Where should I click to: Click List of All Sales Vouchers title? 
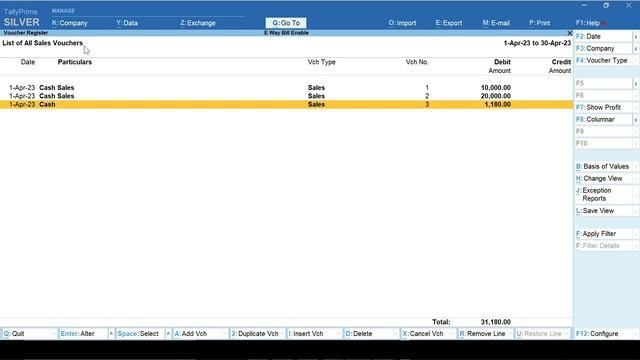coord(42,43)
